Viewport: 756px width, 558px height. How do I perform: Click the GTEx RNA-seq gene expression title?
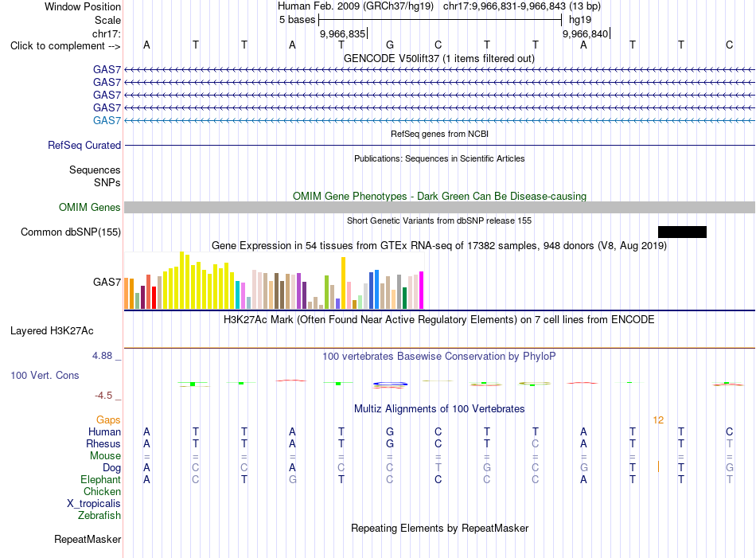439,245
